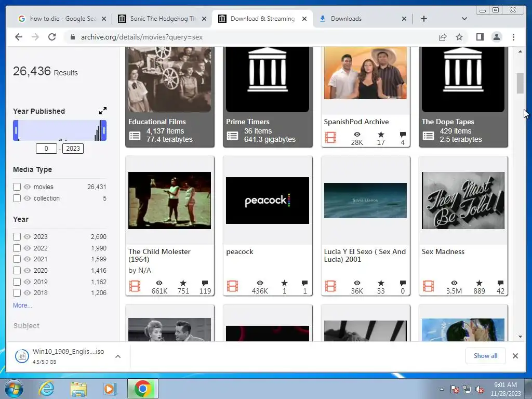
Task: Check the 2020 year checkbox
Action: (17, 270)
